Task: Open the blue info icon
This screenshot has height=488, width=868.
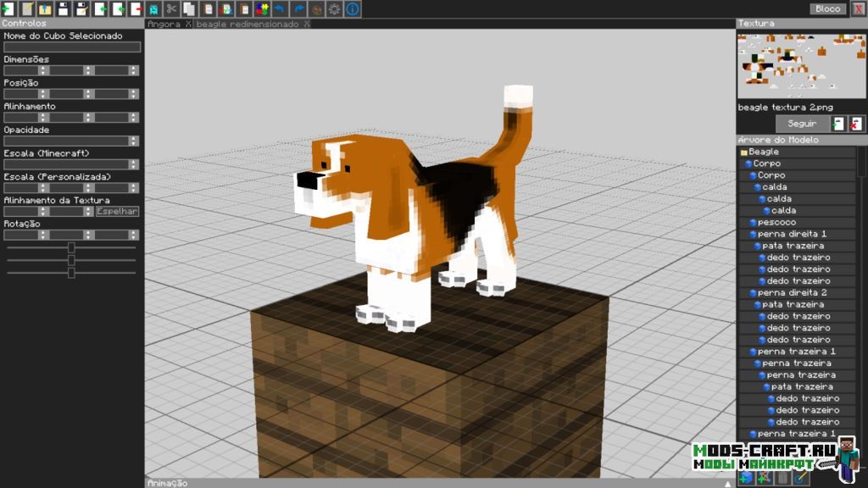Action: pos(353,8)
